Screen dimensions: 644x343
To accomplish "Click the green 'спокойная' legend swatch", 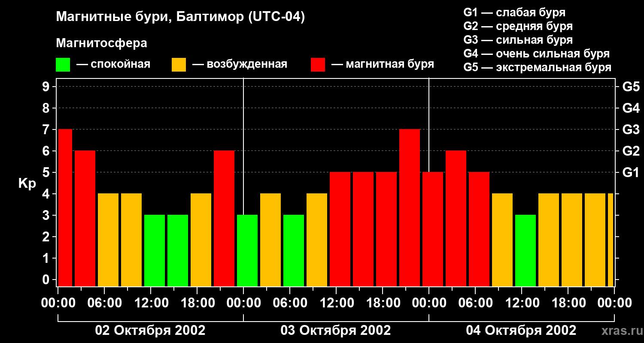I will click(x=63, y=65).
